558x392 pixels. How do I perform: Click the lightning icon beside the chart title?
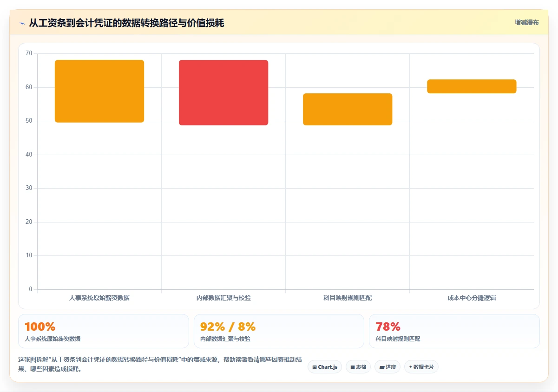[x=22, y=23]
